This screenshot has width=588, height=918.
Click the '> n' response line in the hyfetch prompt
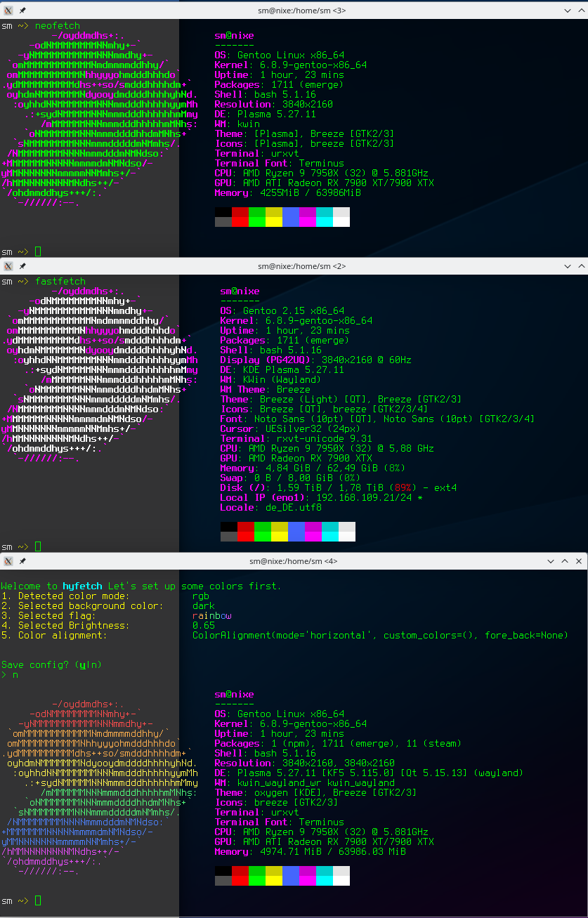point(10,674)
